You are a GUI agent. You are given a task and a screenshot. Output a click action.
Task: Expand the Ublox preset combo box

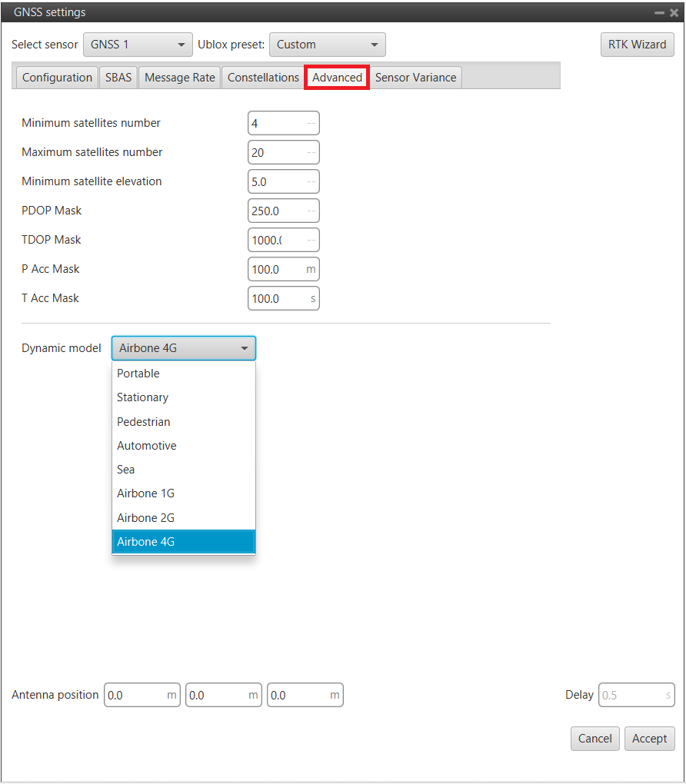click(x=327, y=45)
